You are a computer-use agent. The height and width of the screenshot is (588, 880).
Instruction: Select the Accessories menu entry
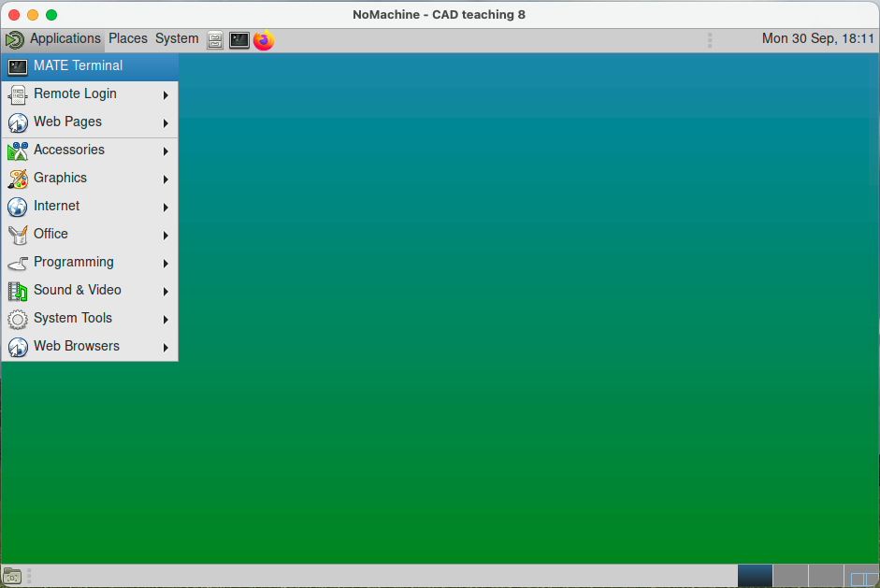(x=69, y=150)
